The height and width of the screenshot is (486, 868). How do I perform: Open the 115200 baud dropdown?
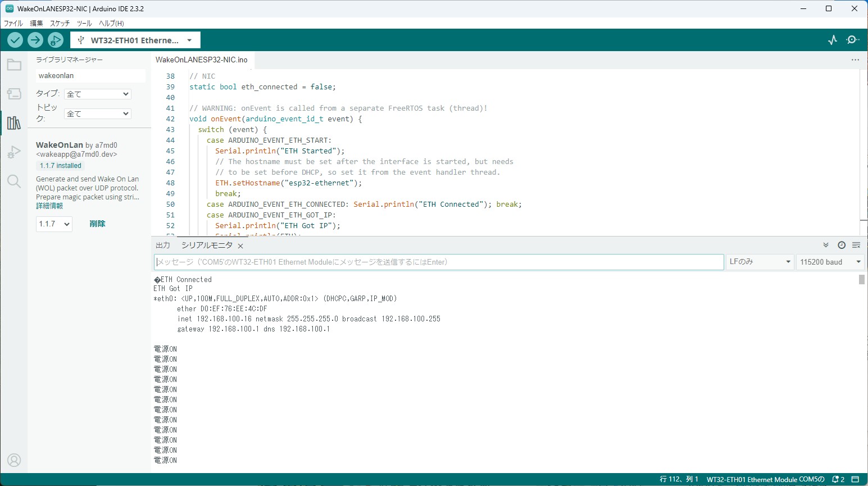830,262
